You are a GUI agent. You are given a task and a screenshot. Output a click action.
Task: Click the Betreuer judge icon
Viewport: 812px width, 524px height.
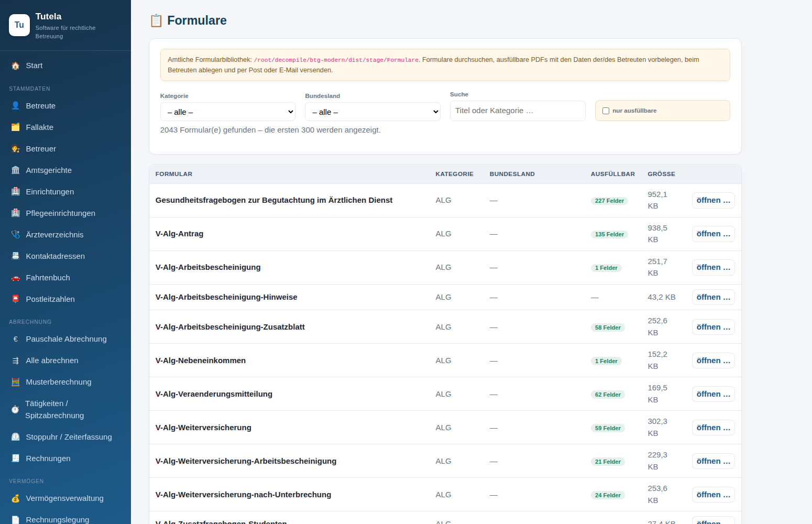16,149
